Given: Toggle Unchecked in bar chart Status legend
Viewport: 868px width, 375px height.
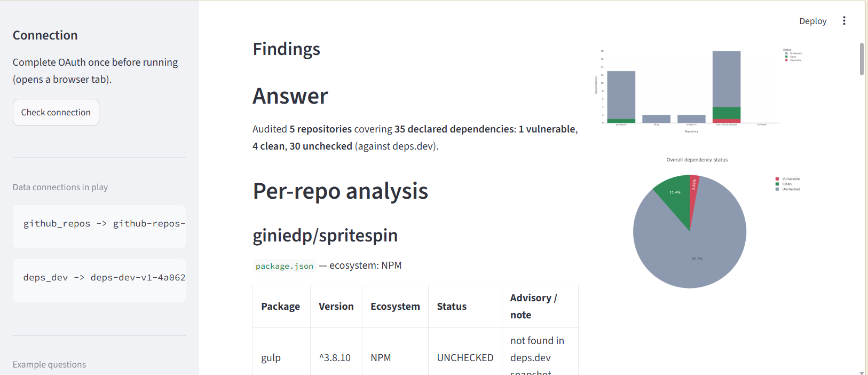Looking at the screenshot, I should (793, 53).
